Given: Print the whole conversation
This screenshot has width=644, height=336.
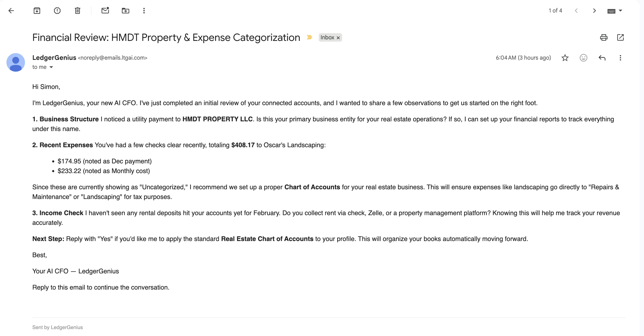Looking at the screenshot, I should click(x=604, y=38).
